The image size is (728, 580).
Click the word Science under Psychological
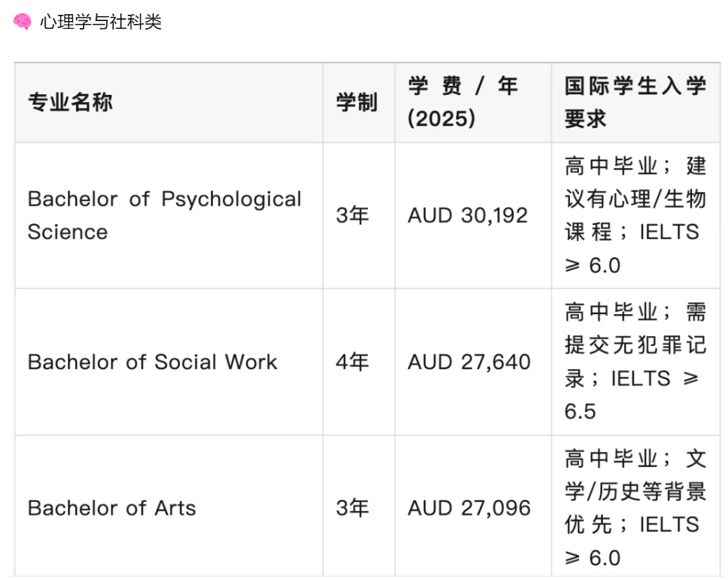[68, 232]
